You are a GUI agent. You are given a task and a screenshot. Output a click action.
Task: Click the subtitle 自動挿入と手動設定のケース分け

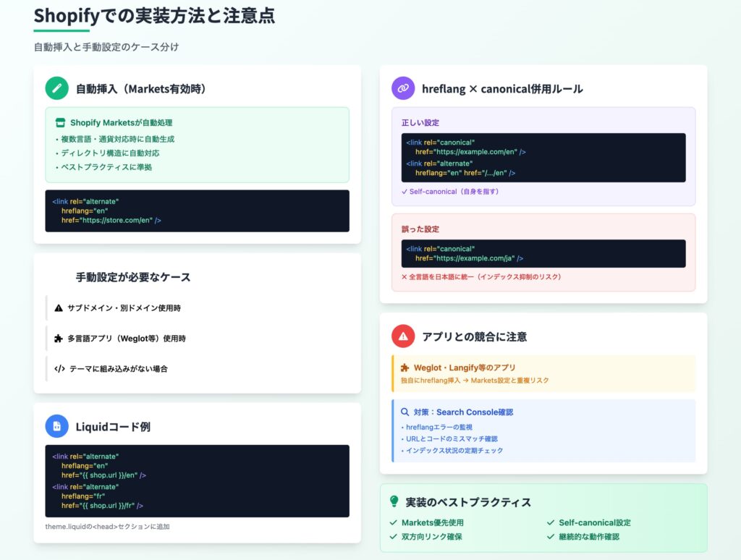click(x=106, y=47)
